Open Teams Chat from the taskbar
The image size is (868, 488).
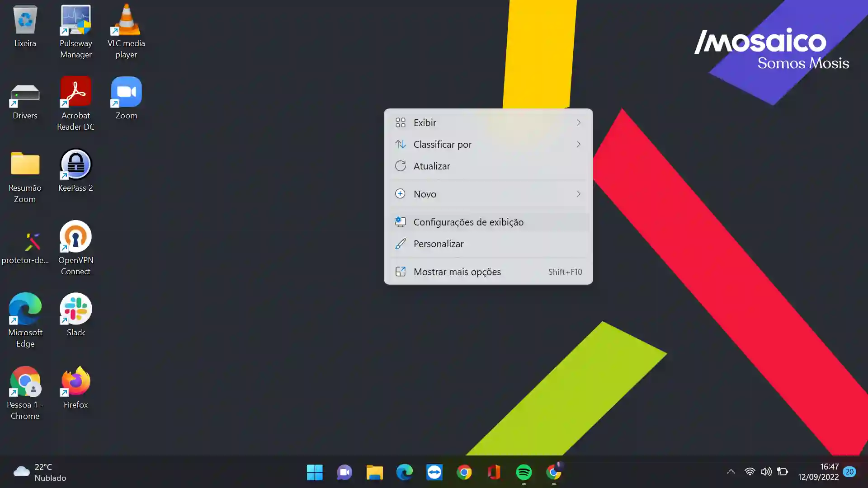(344, 472)
